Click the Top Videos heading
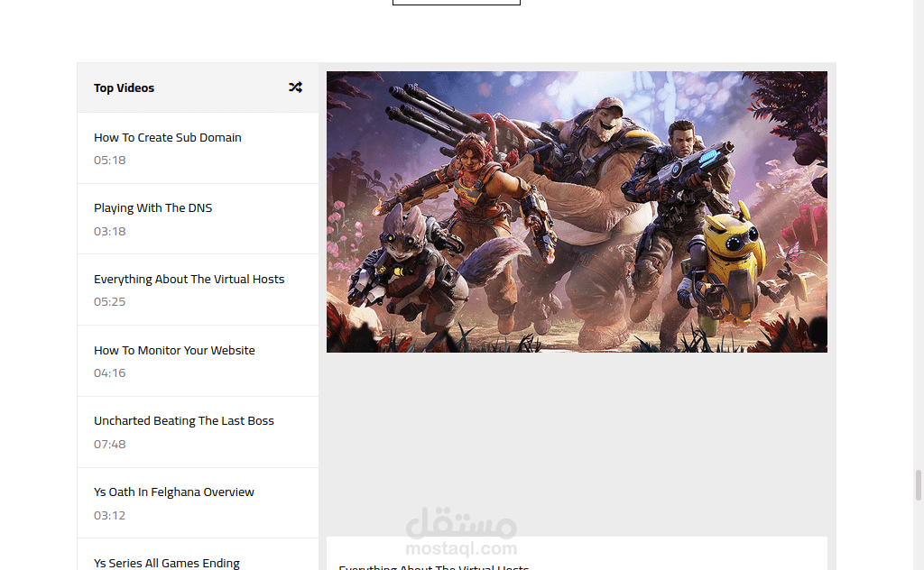The image size is (924, 570). click(x=124, y=87)
